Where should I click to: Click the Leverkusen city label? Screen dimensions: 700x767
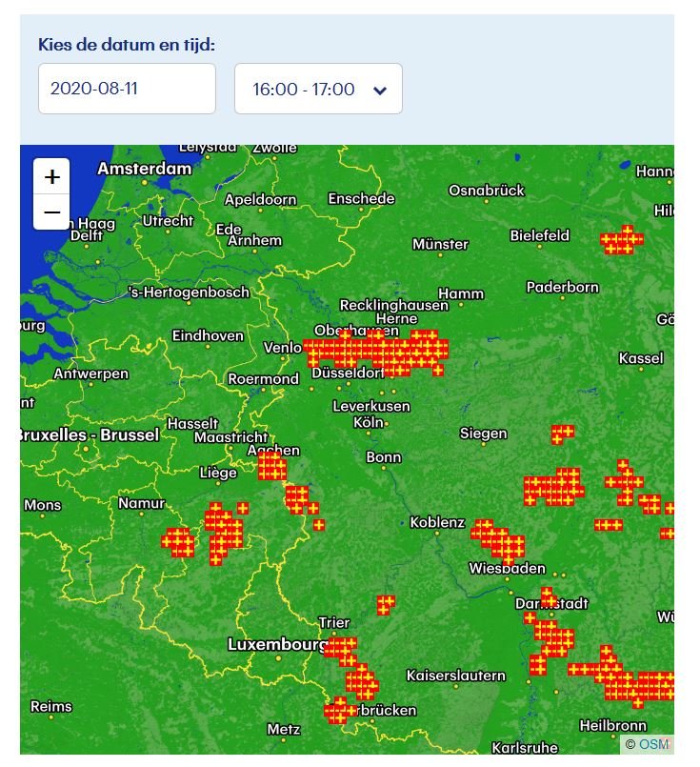(371, 407)
